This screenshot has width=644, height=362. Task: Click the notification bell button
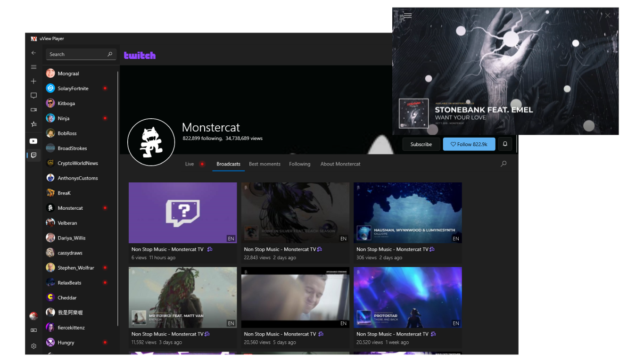pyautogui.click(x=505, y=144)
